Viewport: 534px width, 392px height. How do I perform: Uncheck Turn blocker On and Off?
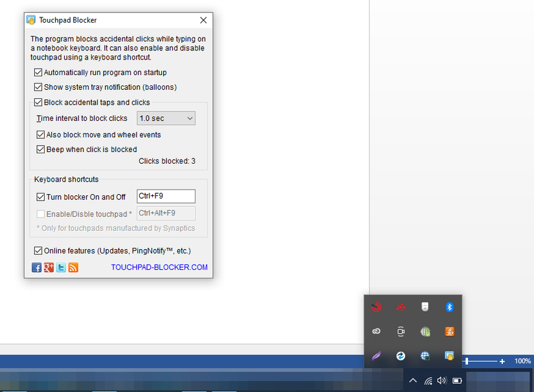40,197
